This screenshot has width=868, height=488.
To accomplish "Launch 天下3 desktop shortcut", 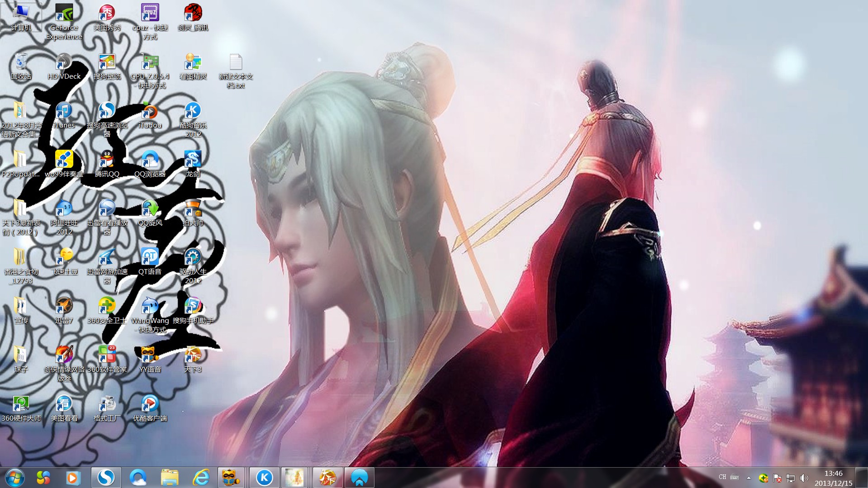I will pyautogui.click(x=193, y=359).
